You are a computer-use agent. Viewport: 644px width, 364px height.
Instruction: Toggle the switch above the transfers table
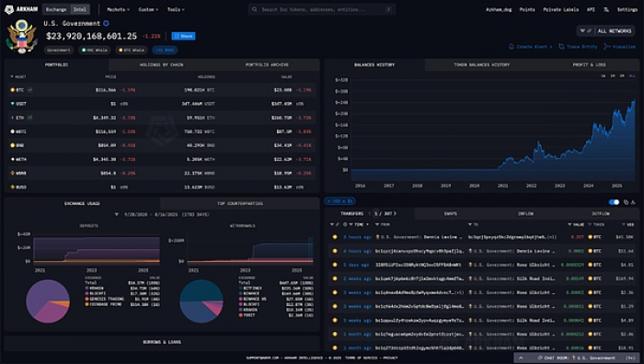(614, 202)
